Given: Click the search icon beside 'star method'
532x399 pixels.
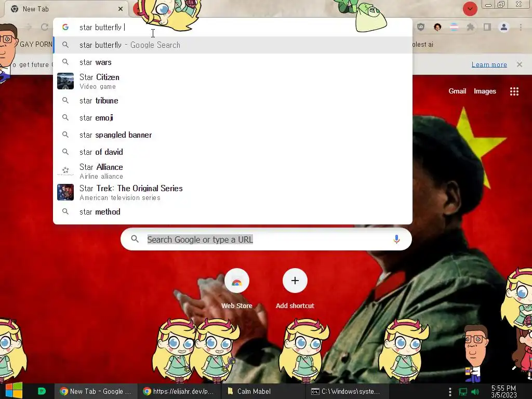Looking at the screenshot, I should tap(65, 211).
